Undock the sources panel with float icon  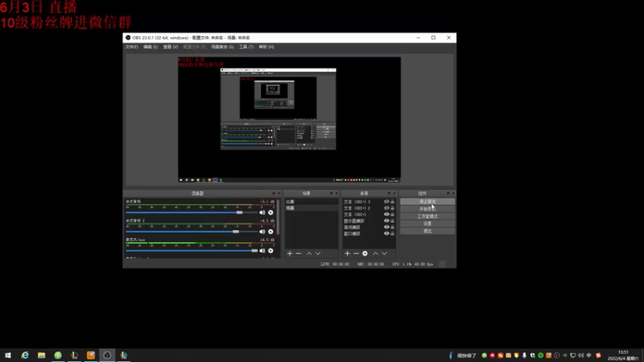click(389, 193)
